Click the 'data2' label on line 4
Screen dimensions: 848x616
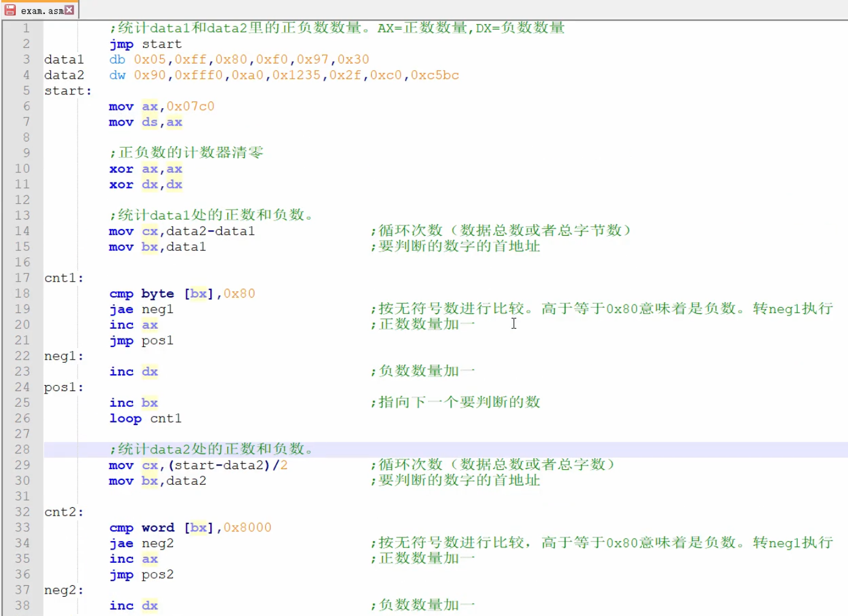(x=64, y=75)
